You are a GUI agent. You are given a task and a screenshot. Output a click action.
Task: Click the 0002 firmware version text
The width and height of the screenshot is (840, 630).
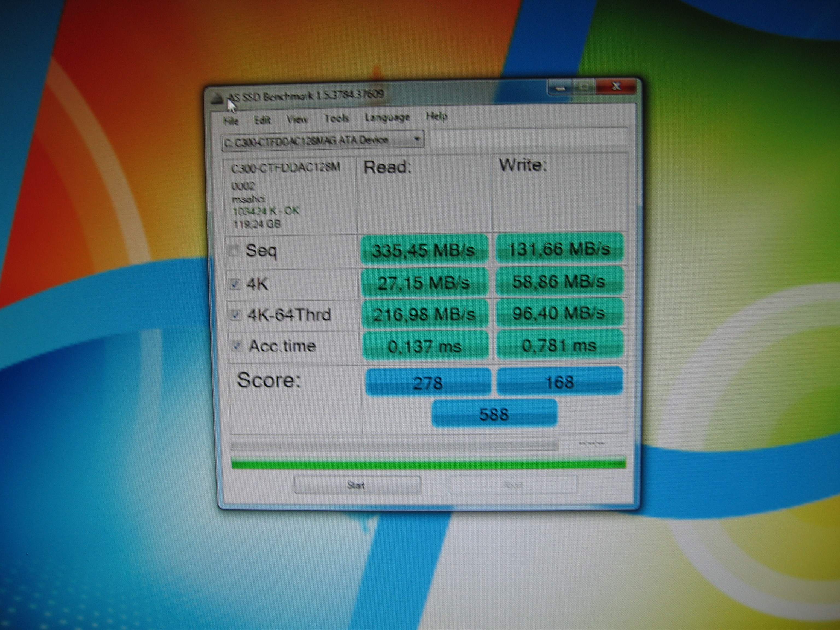[243, 186]
